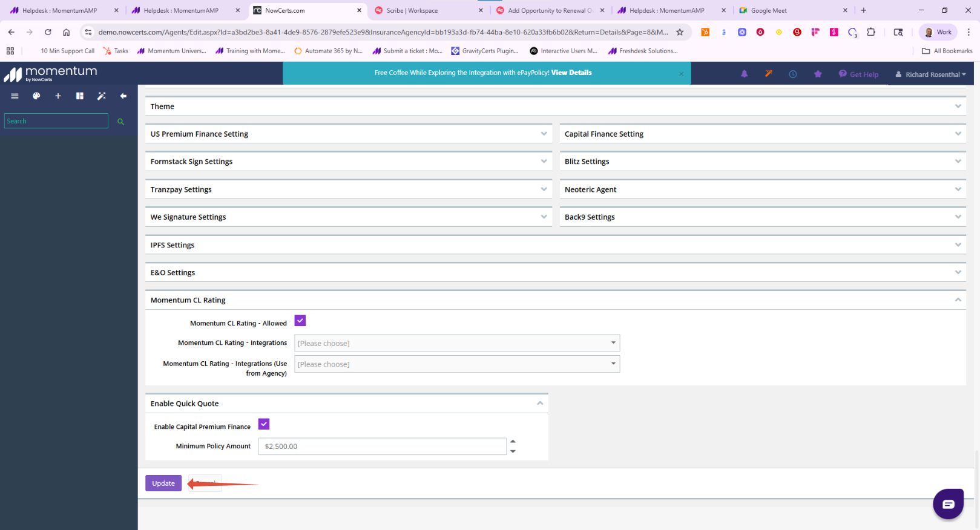The image size is (980, 530).
Task: Click the Minimum Policy Amount field
Action: click(383, 447)
